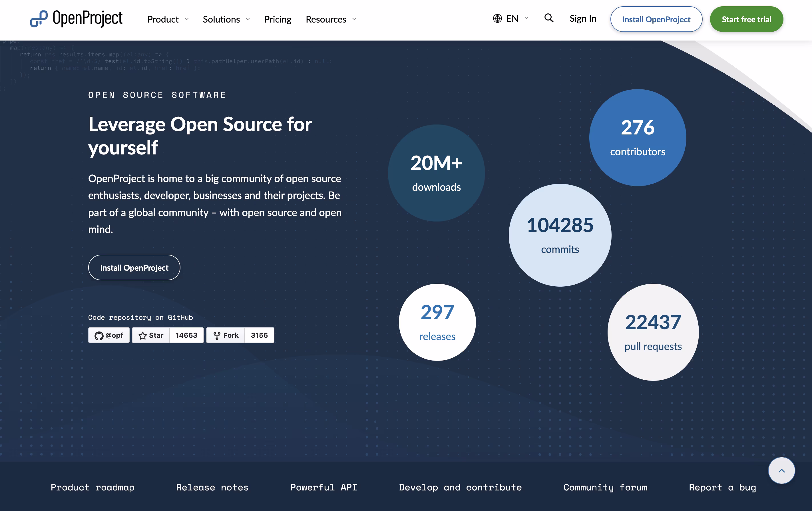
Task: Open the 14653 stargazers count
Action: pyautogui.click(x=186, y=335)
